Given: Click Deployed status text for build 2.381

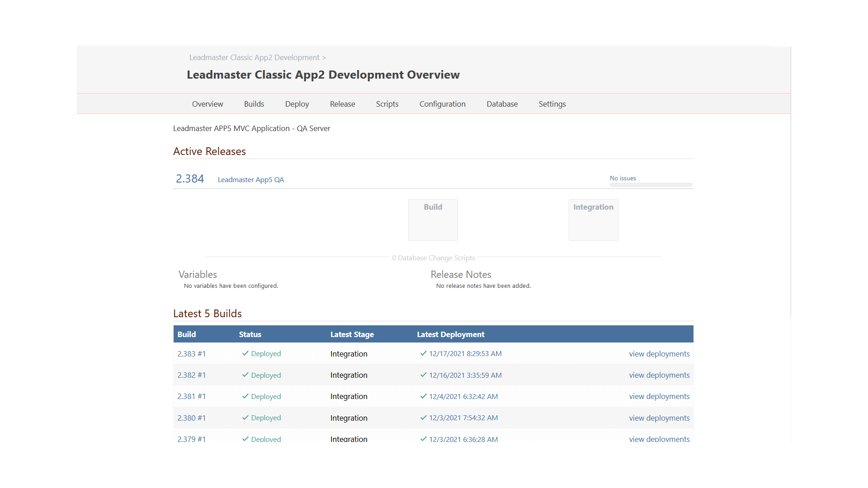Looking at the screenshot, I should point(266,396).
